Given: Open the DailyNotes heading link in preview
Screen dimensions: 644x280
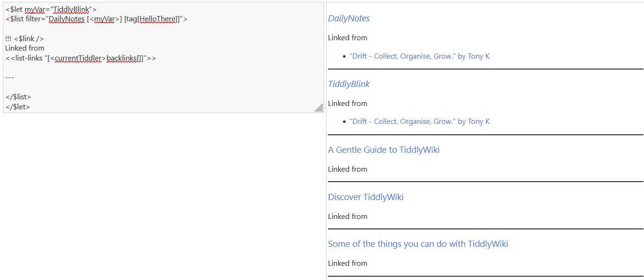Looking at the screenshot, I should (x=349, y=18).
